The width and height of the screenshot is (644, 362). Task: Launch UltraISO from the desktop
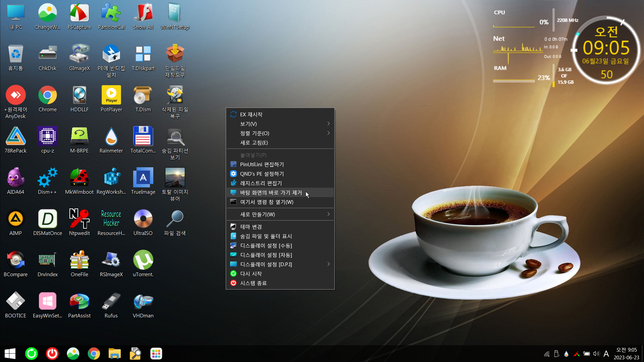click(143, 223)
